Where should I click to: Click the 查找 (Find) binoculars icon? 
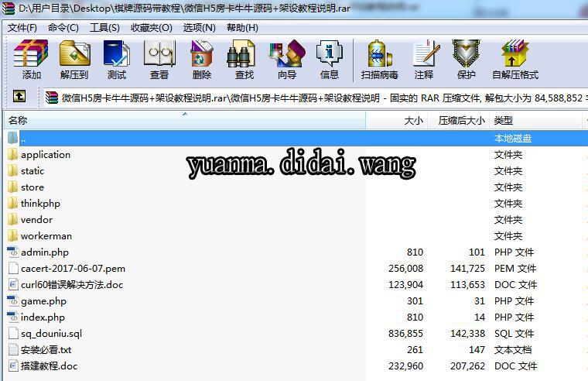tap(241, 54)
